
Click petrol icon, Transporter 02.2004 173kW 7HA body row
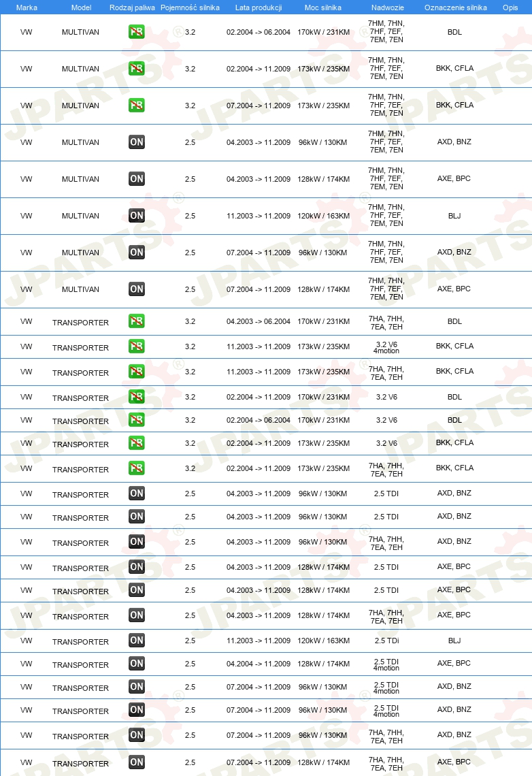[x=137, y=468]
